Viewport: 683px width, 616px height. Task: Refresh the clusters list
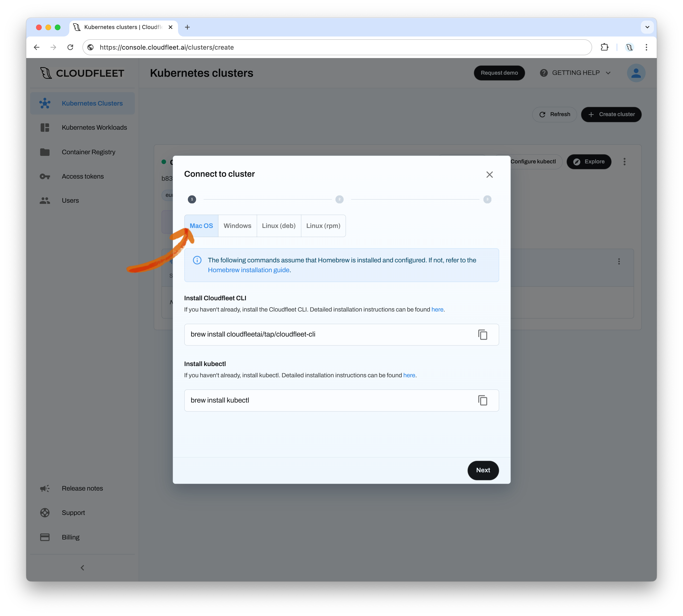coord(555,114)
